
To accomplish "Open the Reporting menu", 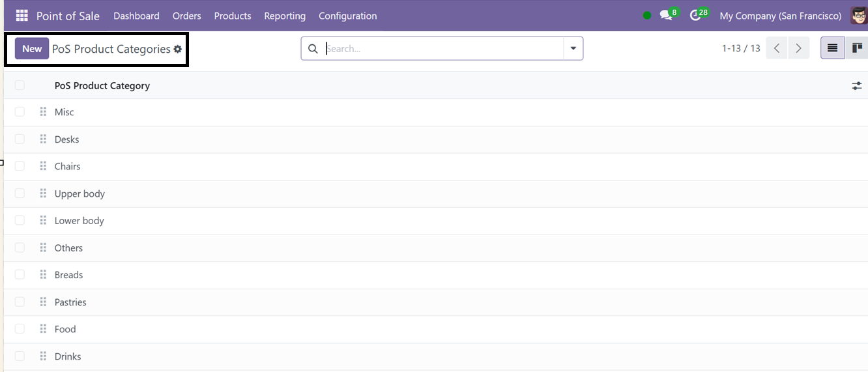I will [285, 16].
